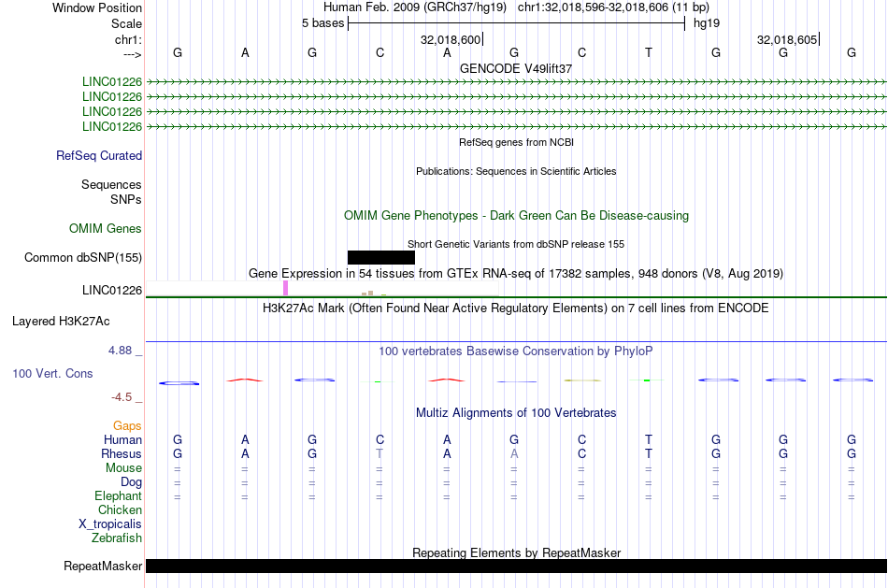Click the '5 bases' scale bar label
Screen dimensions: 888x588
pos(322,23)
